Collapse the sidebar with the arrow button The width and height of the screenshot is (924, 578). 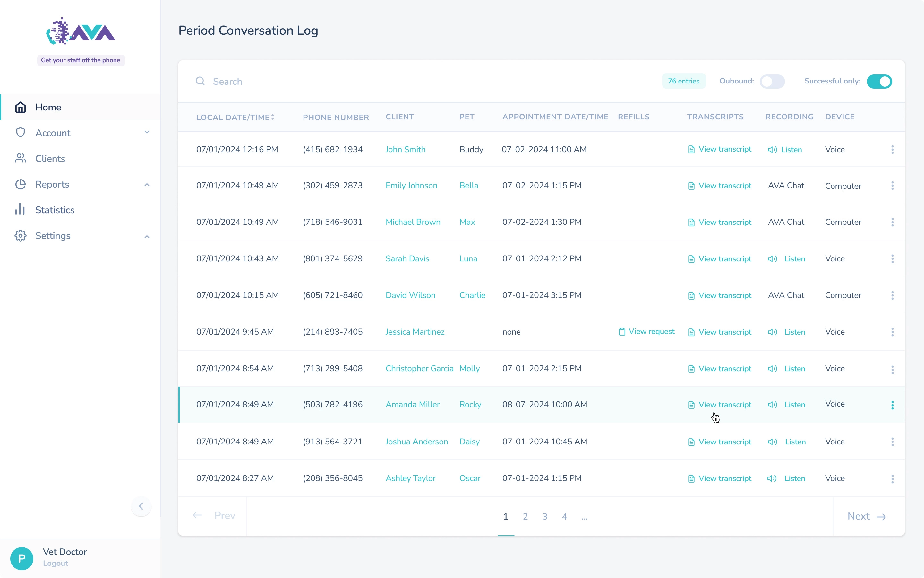(141, 506)
